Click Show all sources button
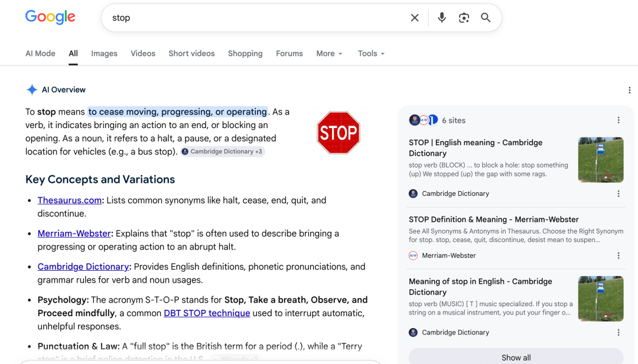 [516, 357]
